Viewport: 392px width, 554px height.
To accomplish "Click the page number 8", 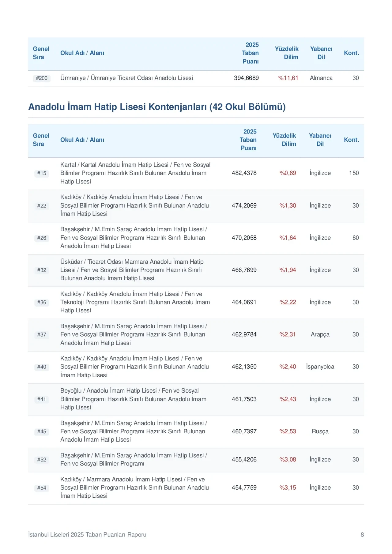I will (362, 534).
